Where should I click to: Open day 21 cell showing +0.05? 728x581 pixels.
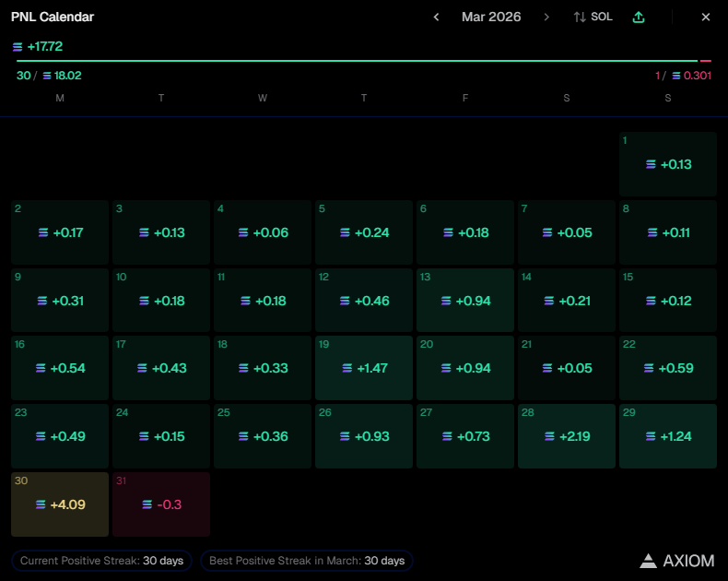pyautogui.click(x=567, y=368)
